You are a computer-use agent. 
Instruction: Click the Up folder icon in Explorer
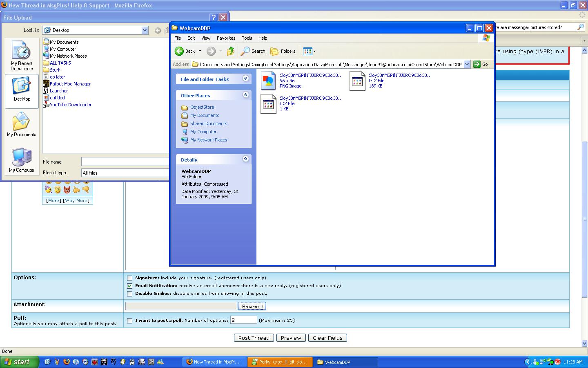pyautogui.click(x=231, y=51)
